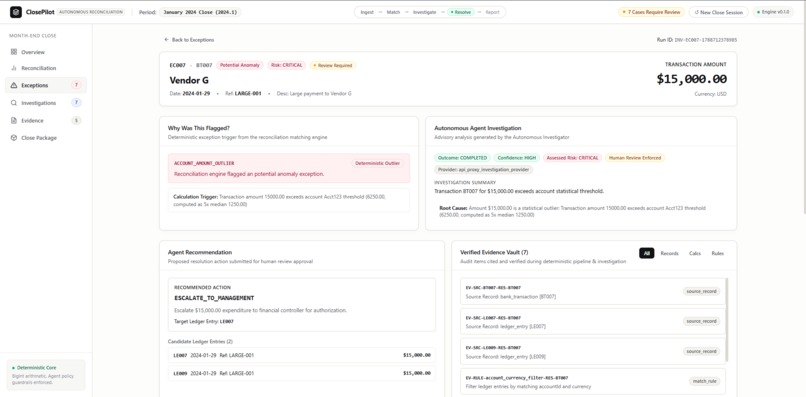
Task: Click source_record tag on the LE009 evidence
Action: [x=702, y=351]
